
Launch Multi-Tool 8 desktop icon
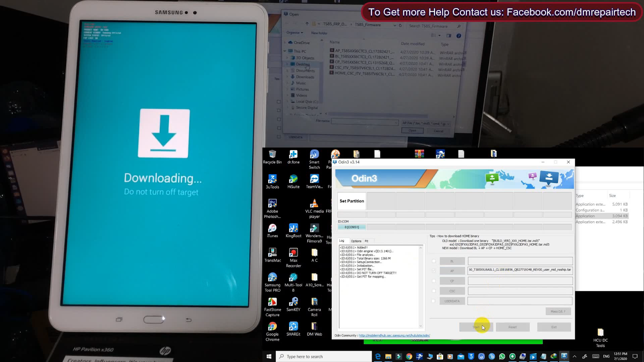point(293,282)
